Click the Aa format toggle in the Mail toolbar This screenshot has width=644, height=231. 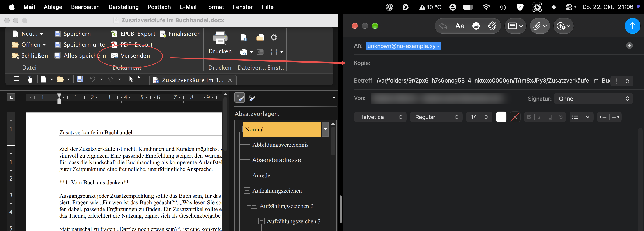tap(460, 26)
